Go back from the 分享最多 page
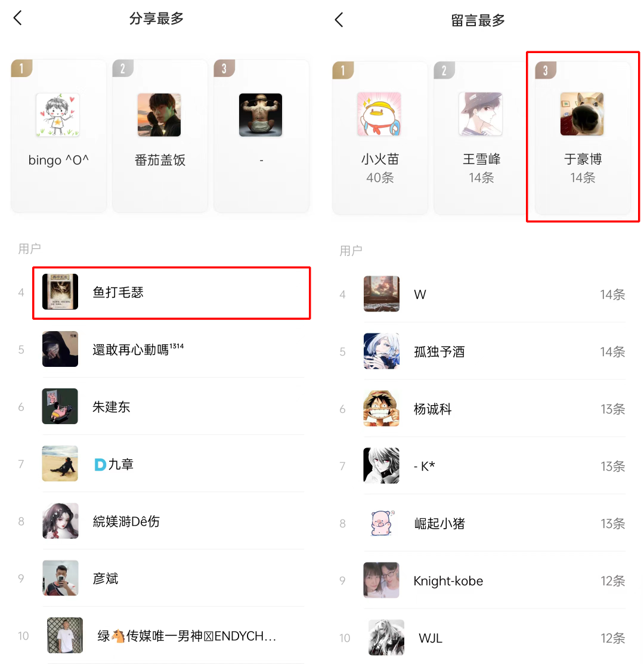Viewport: 644px width, 664px height. (x=17, y=18)
